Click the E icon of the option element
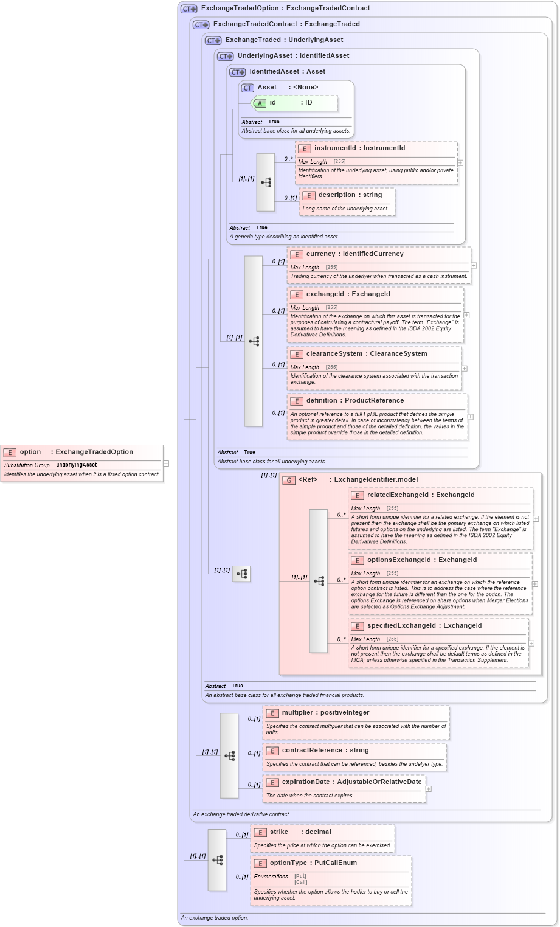Image resolution: width=560 pixels, height=927 pixels. pos(10,453)
